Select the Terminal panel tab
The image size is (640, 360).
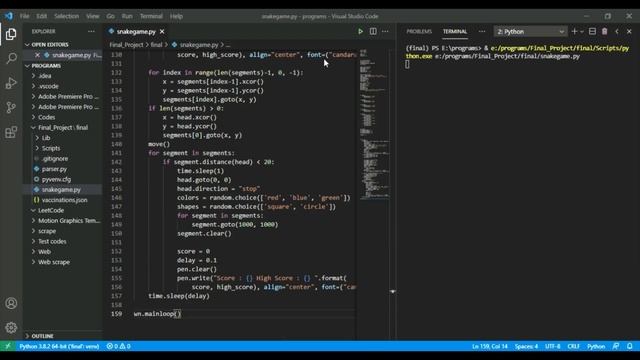(455, 31)
